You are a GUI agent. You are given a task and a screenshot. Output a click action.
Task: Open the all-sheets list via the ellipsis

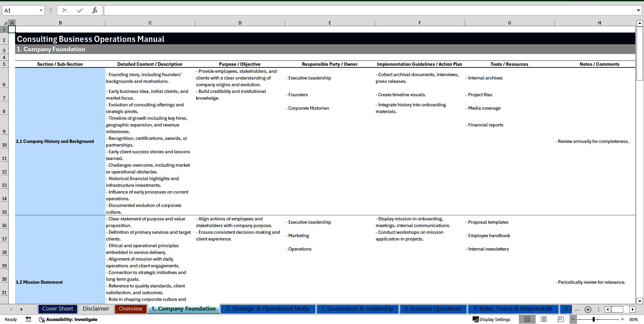coord(577,310)
